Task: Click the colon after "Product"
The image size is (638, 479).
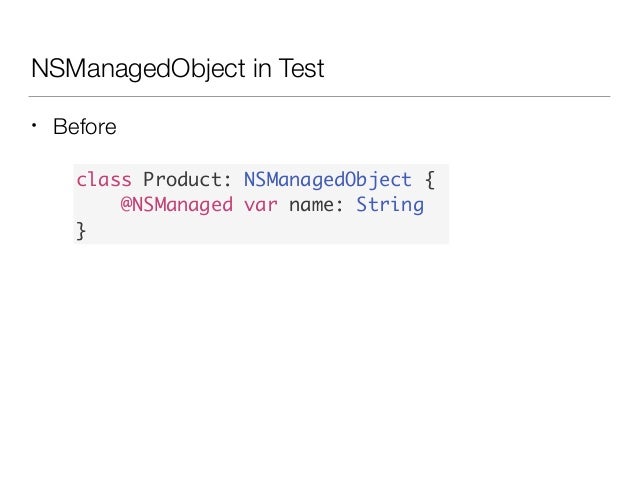Action: pos(227,181)
